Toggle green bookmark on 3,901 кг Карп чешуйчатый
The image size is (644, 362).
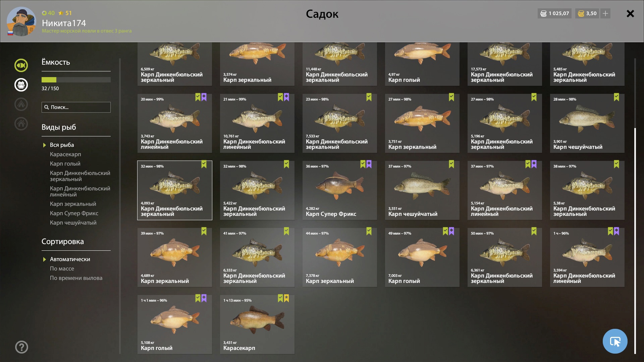tap(616, 97)
